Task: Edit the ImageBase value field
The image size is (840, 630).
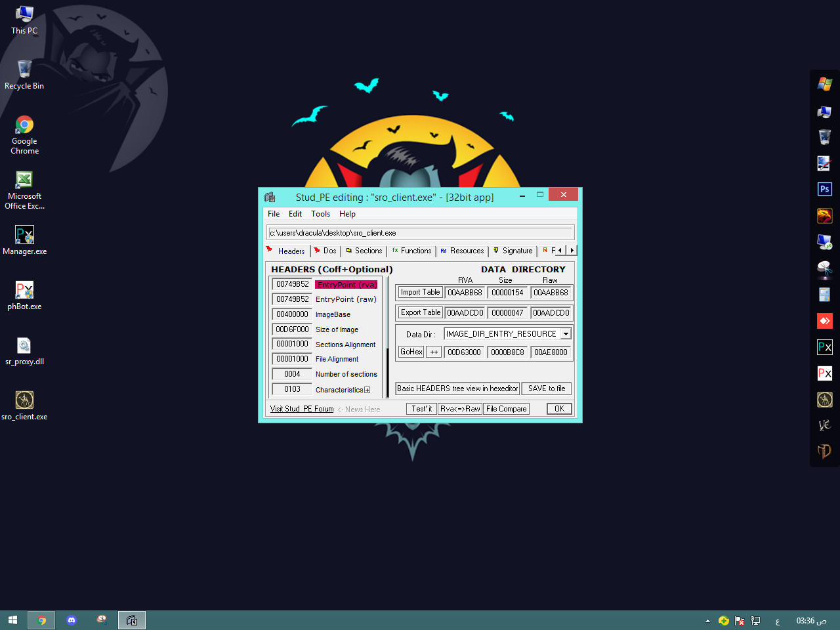Action: coord(292,314)
